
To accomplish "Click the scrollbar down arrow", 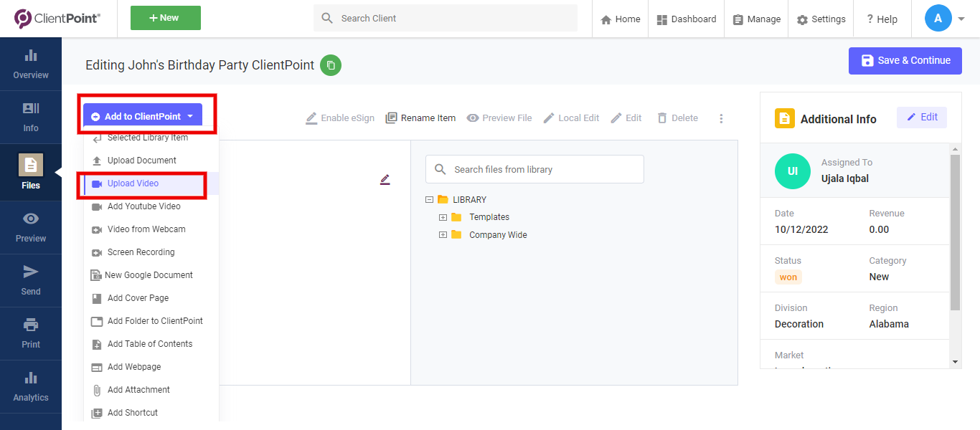I will (955, 362).
